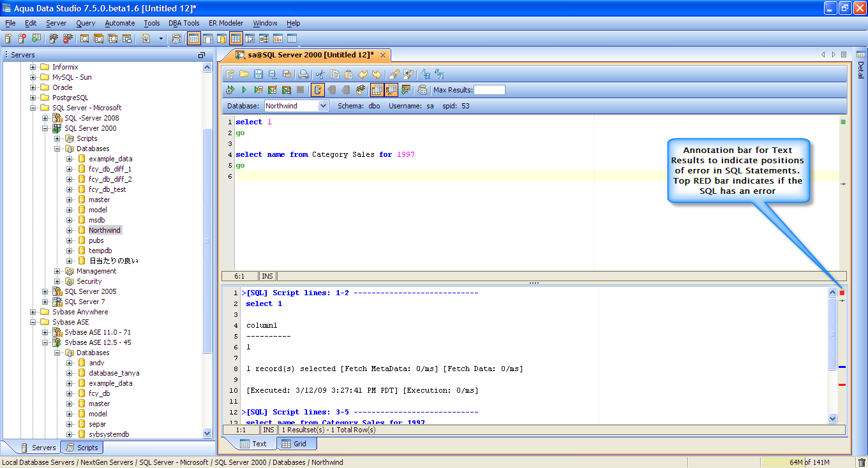Click the Save disk icon in editor toolbar
This screenshot has height=468, width=868.
click(258, 74)
